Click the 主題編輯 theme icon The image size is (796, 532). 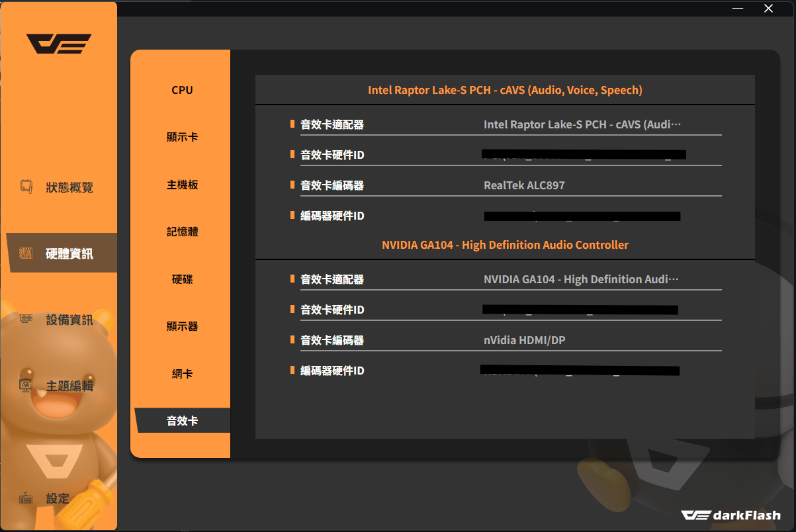(26, 385)
